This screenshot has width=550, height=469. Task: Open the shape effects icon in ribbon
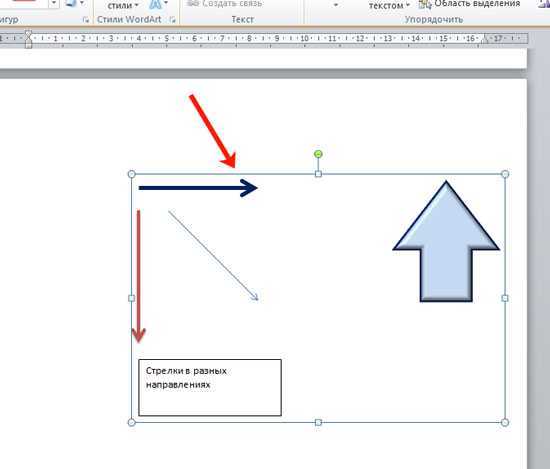pyautogui.click(x=71, y=4)
